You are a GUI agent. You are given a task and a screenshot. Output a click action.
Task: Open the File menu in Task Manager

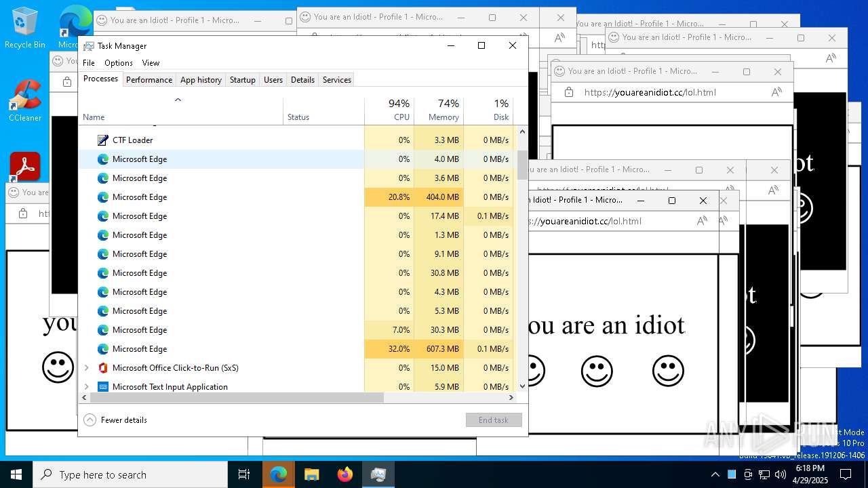click(89, 62)
